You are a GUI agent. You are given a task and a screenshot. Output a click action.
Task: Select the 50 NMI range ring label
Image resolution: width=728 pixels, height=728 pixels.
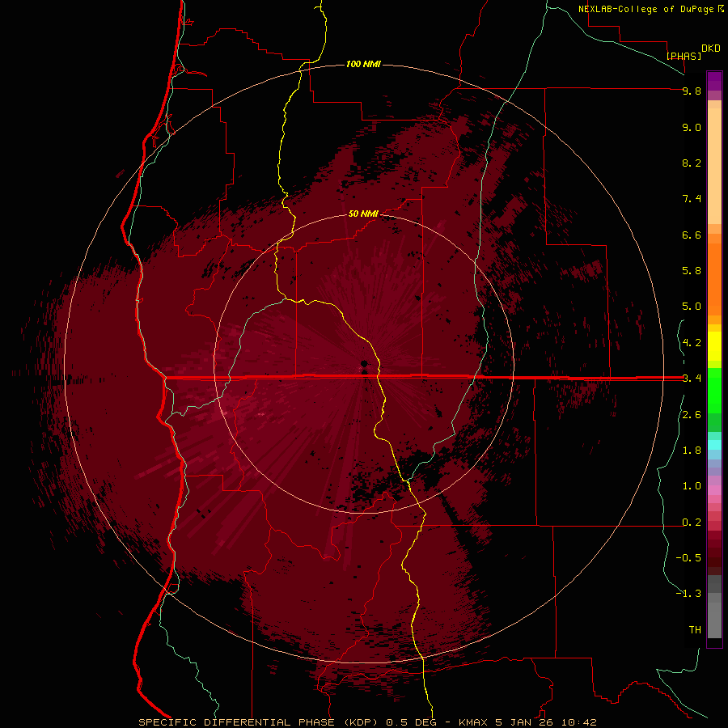point(363,214)
